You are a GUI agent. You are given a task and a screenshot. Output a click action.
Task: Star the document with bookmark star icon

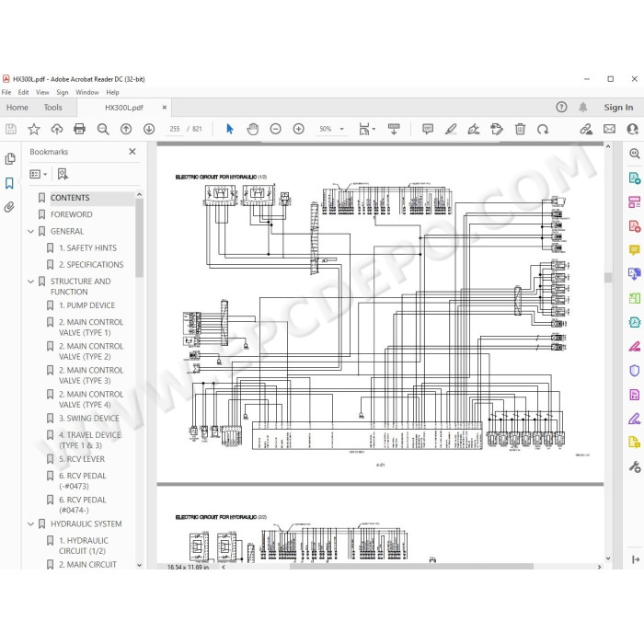coord(34,130)
